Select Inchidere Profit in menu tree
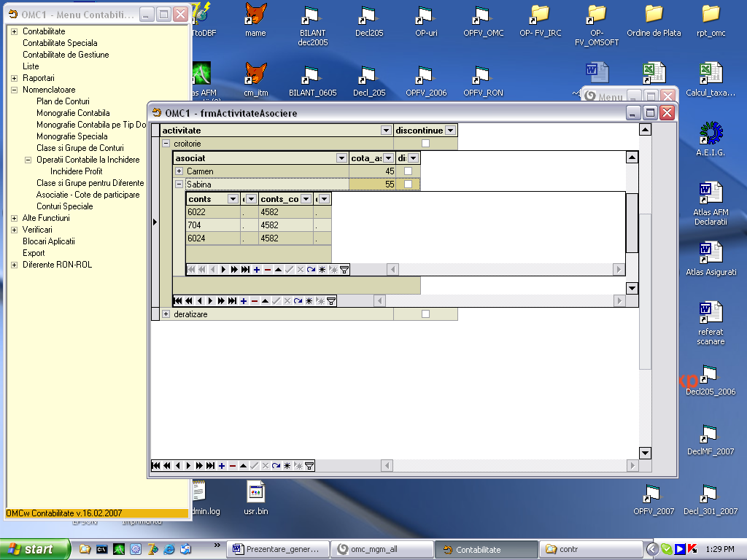Image resolution: width=747 pixels, height=560 pixels. [76, 171]
